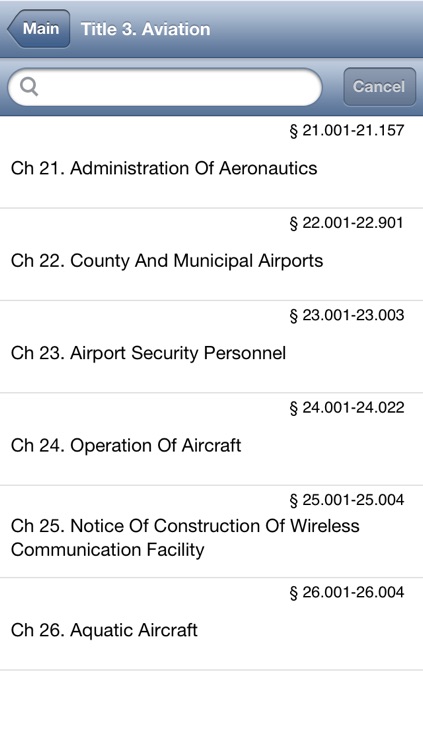Tap the Title 3. Aviation header
The width and height of the screenshot is (423, 750).
pyautogui.click(x=145, y=29)
